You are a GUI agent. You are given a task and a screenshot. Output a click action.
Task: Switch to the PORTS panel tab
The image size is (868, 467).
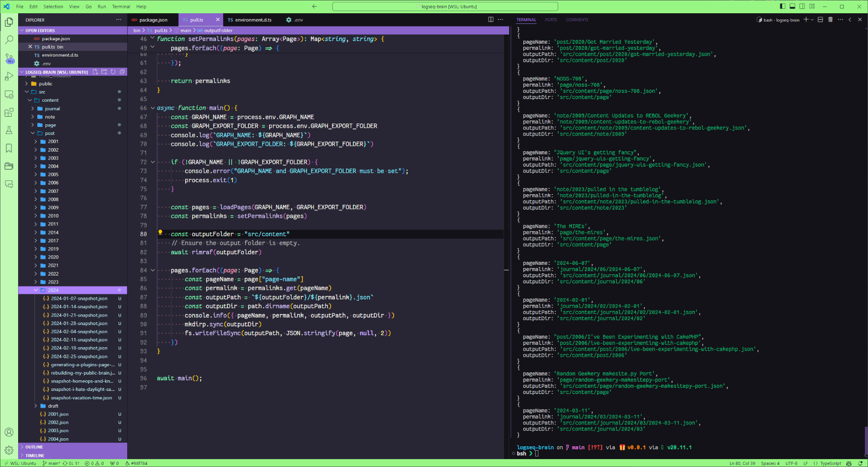click(x=551, y=19)
